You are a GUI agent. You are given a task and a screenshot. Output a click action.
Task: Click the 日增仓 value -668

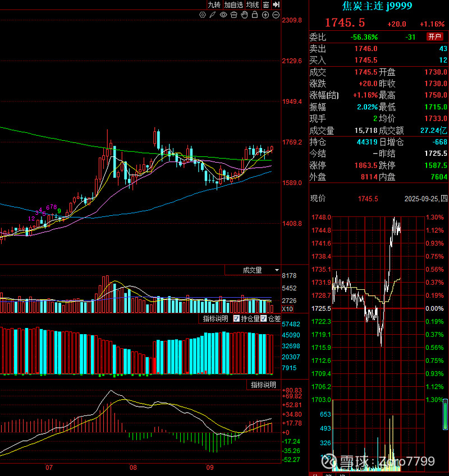coord(439,142)
